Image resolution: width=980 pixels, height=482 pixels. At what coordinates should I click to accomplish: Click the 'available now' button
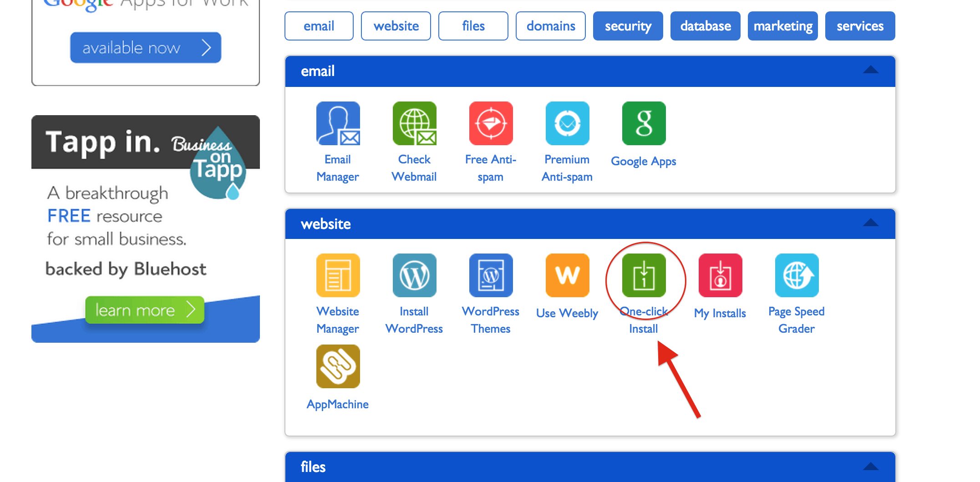pos(146,47)
